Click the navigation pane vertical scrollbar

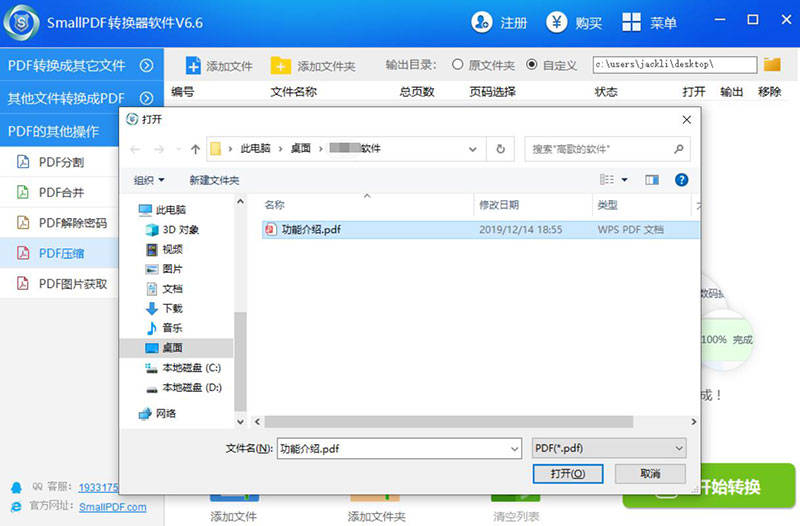click(x=240, y=361)
